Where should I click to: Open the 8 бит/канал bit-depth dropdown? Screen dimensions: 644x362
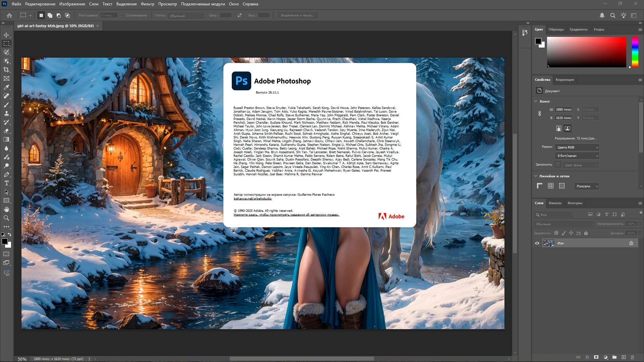pyautogui.click(x=578, y=156)
